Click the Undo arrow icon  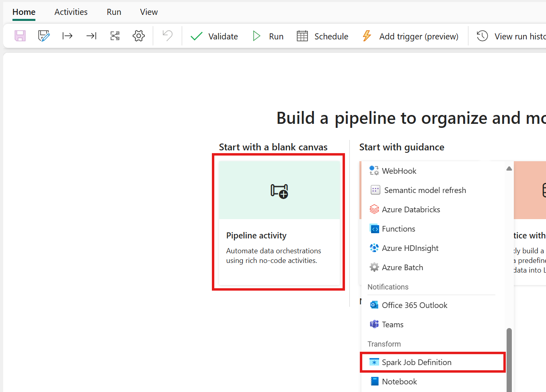click(168, 36)
